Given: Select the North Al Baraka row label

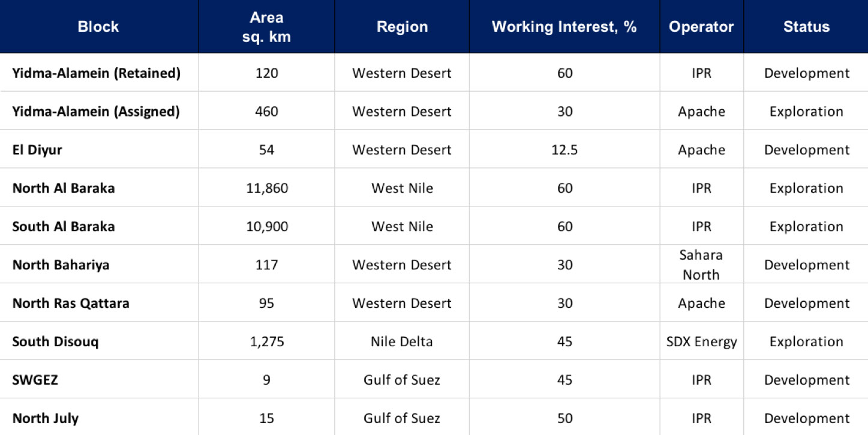Looking at the screenshot, I should click(x=64, y=188).
